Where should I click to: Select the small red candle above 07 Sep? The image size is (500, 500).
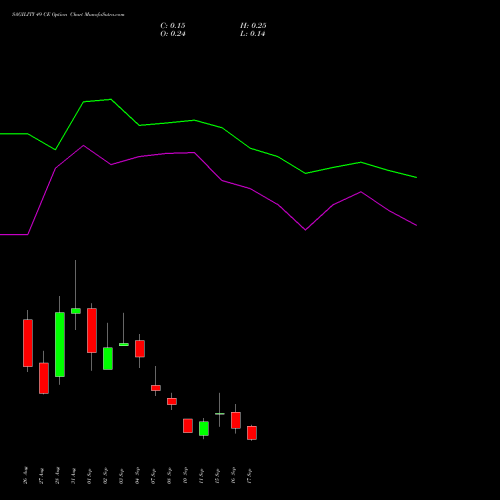[156, 388]
